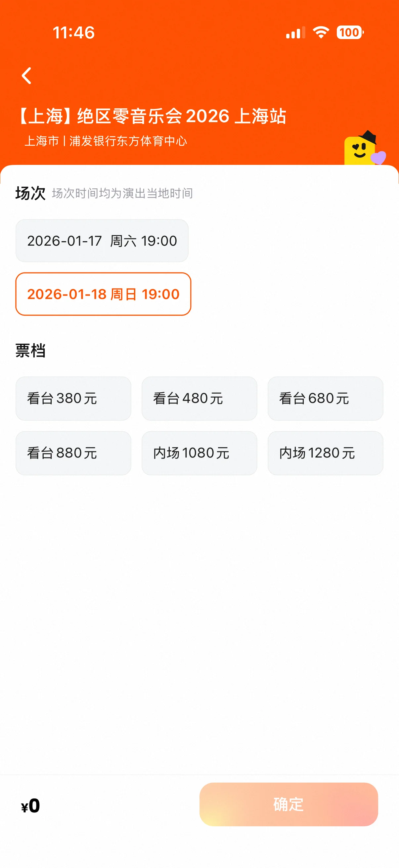Tap the venue text 浦发银行东方体育中心
This screenshot has height=868, width=399.
pos(128,141)
